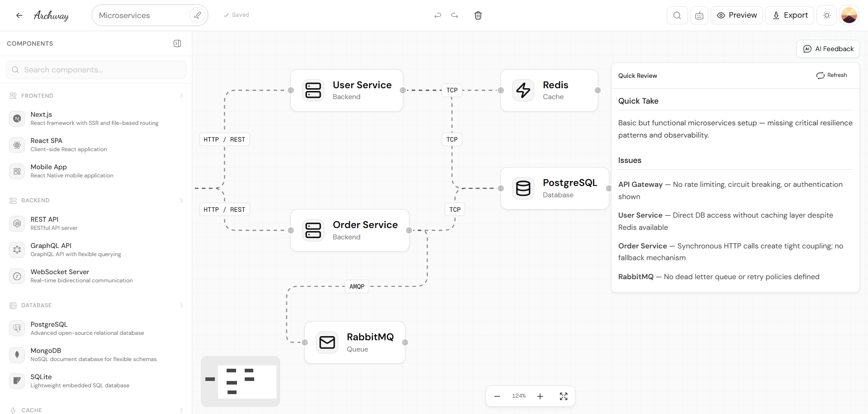Open search with the magnifier icon
868x414 pixels.
pos(677,15)
